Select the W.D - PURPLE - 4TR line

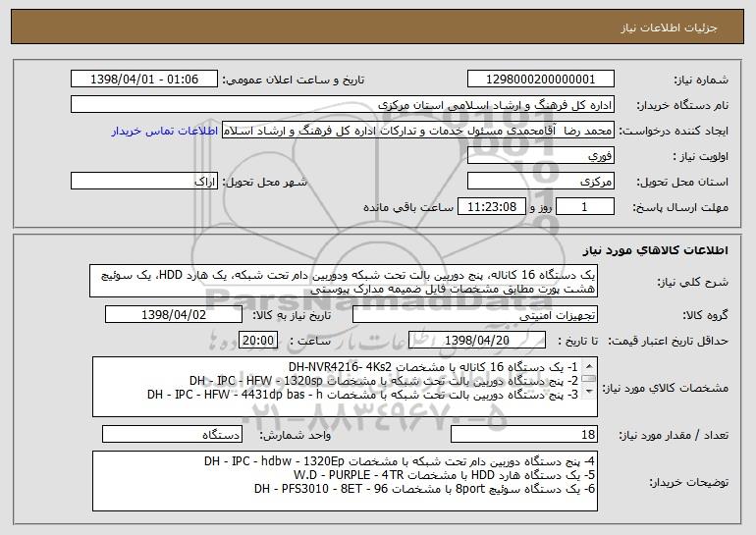click(444, 475)
